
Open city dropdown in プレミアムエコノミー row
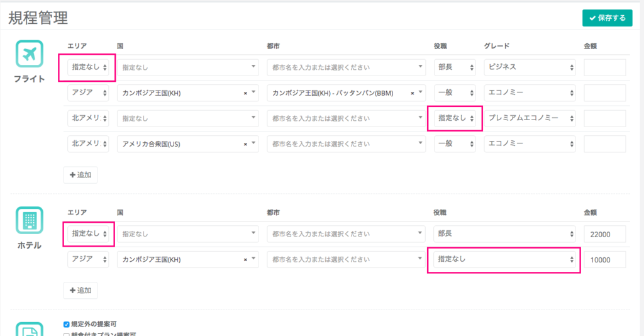click(x=347, y=118)
